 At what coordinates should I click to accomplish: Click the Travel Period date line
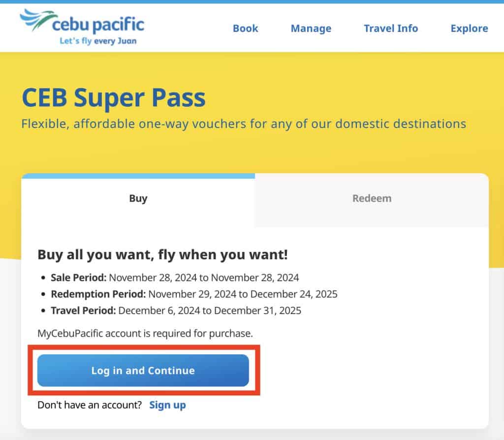point(176,311)
